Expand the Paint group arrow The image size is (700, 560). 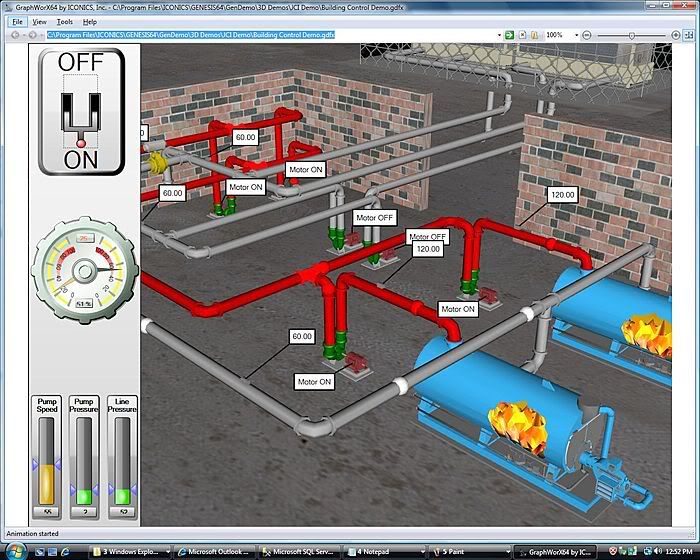click(507, 552)
